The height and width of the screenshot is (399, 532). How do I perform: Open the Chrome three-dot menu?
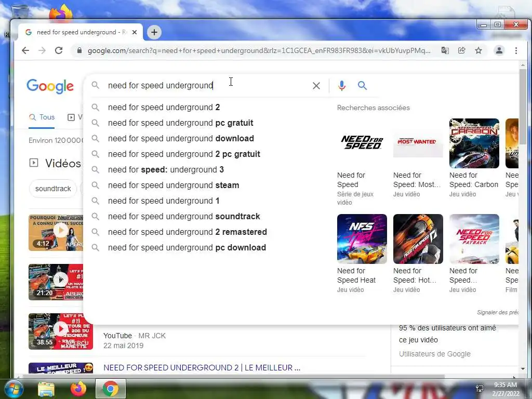[x=516, y=50]
